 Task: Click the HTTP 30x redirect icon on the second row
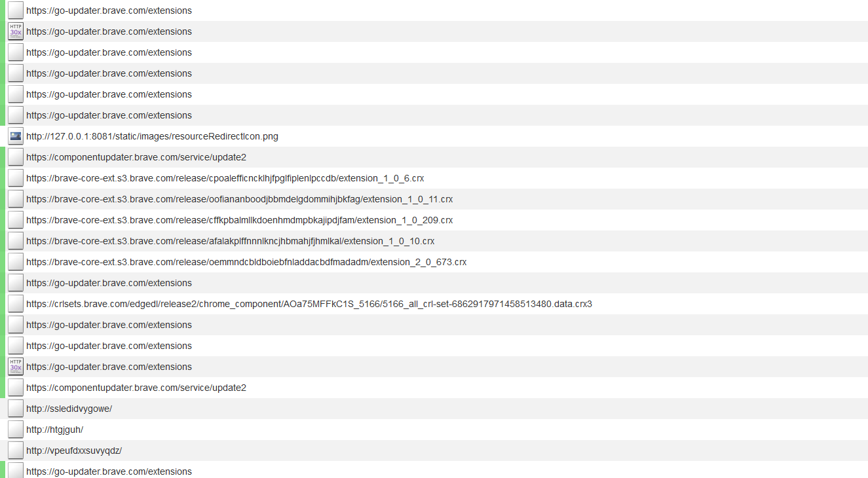pyautogui.click(x=15, y=31)
